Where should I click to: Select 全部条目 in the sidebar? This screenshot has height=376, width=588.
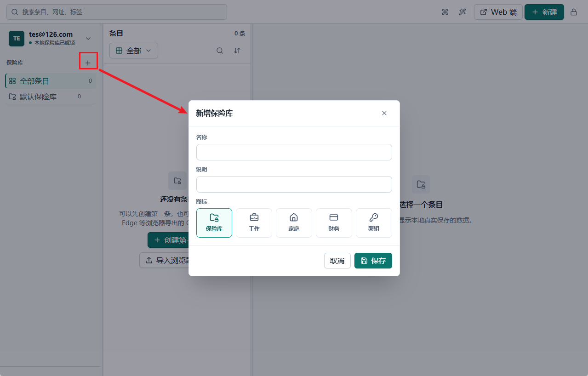(51, 81)
